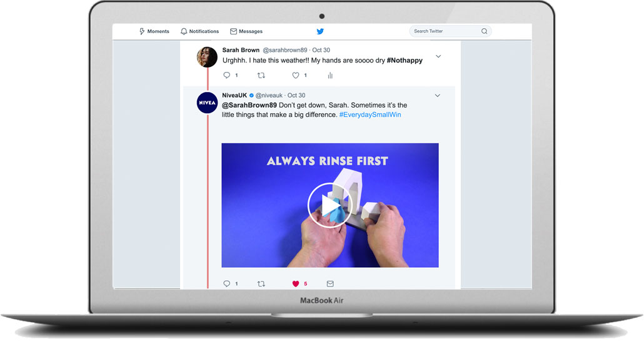
Task: Click the @SarahBrown89 mention
Action: click(249, 105)
